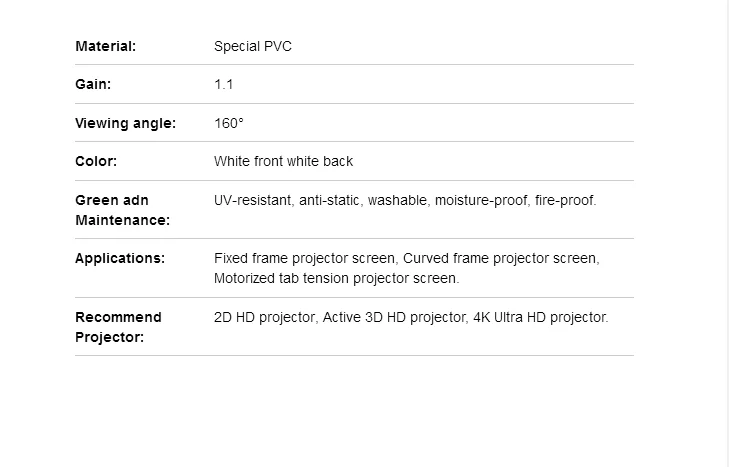Click "Motorized tab tension projector screen" text
The width and height of the screenshot is (729, 467).
[335, 278]
